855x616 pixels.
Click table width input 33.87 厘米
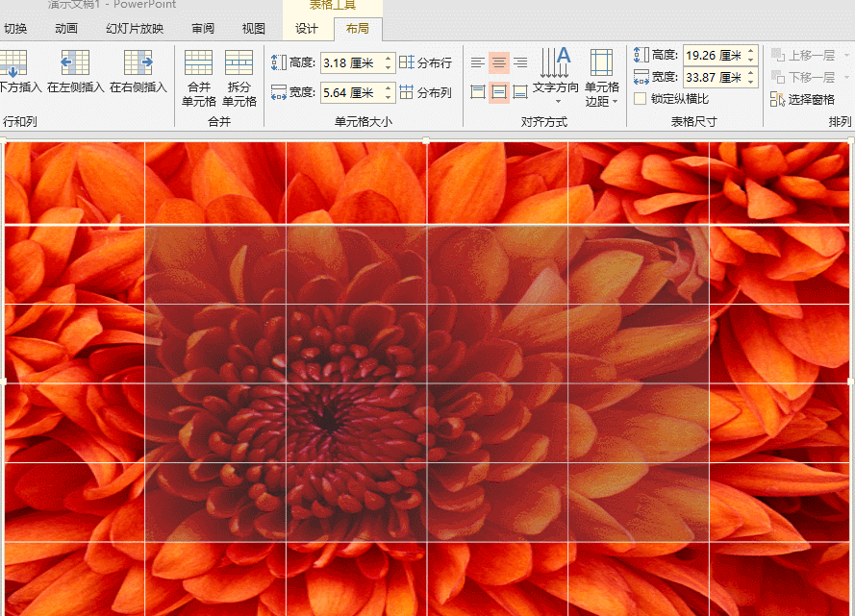[714, 77]
